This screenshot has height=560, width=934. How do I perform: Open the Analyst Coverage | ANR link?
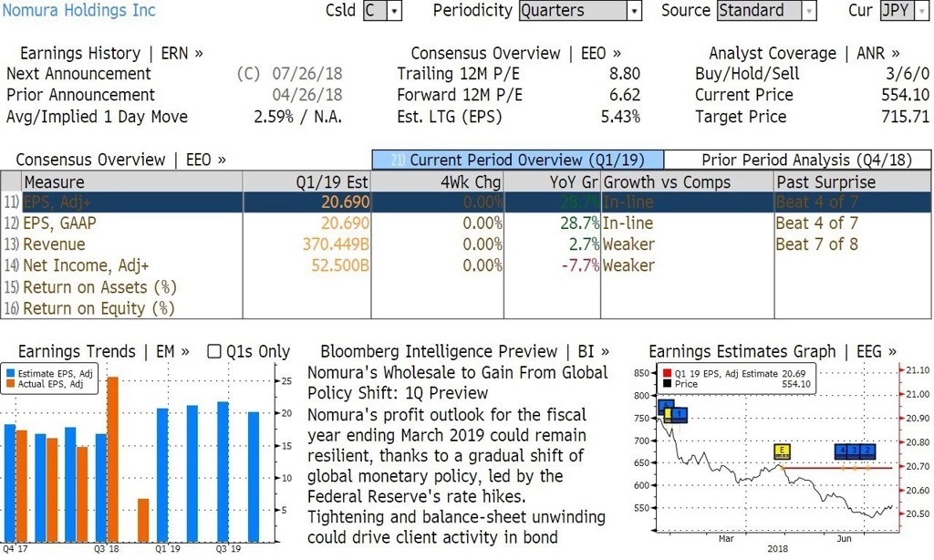[x=804, y=53]
